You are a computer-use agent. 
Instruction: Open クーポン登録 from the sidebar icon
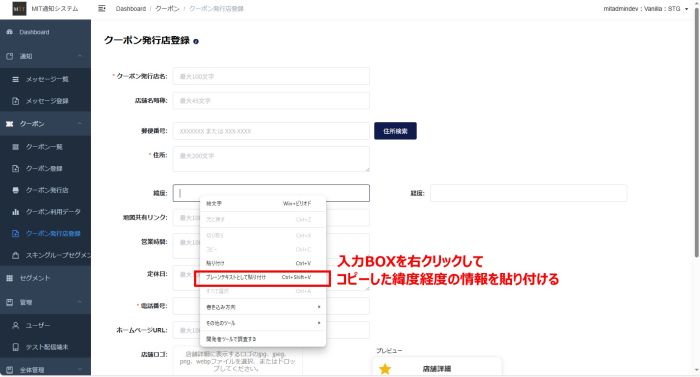[x=16, y=168]
